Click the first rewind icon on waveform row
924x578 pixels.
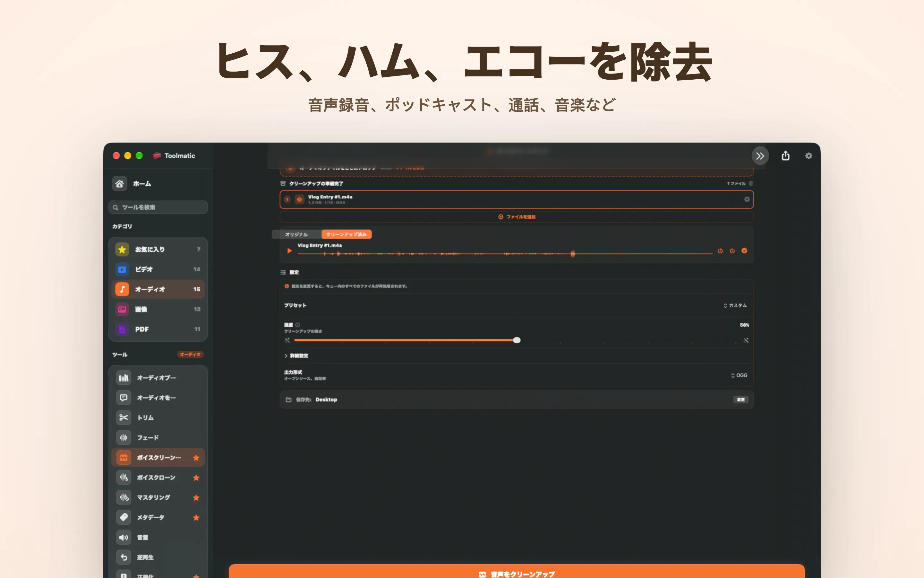720,251
